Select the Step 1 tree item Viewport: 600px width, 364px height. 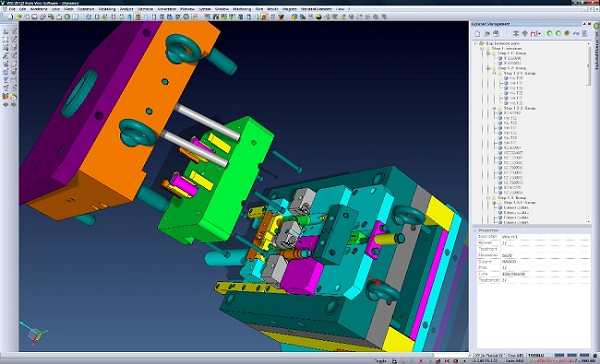(506, 49)
